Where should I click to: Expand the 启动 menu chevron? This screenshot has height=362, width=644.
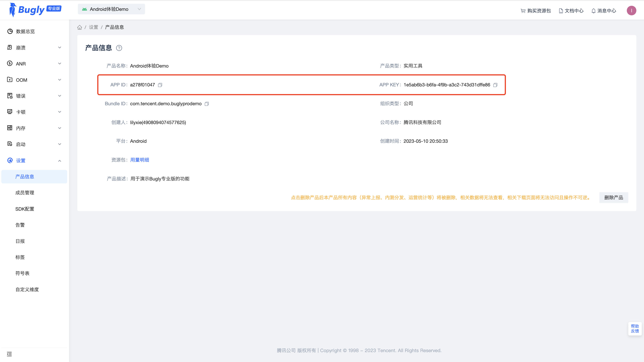click(60, 144)
